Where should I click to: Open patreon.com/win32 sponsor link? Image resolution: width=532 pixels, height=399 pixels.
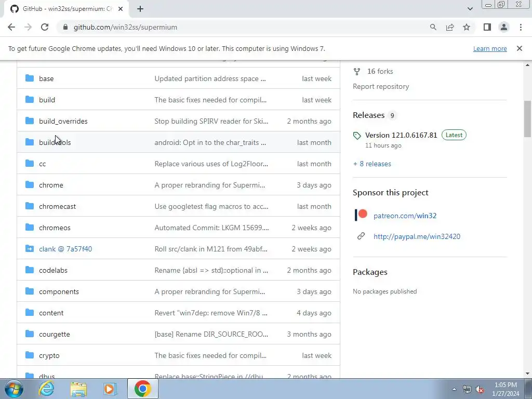coord(405,216)
